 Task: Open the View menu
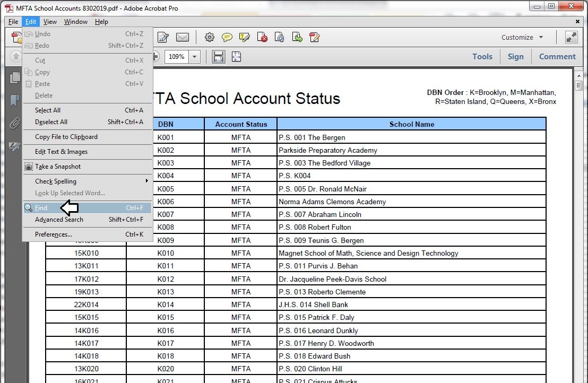click(x=50, y=22)
